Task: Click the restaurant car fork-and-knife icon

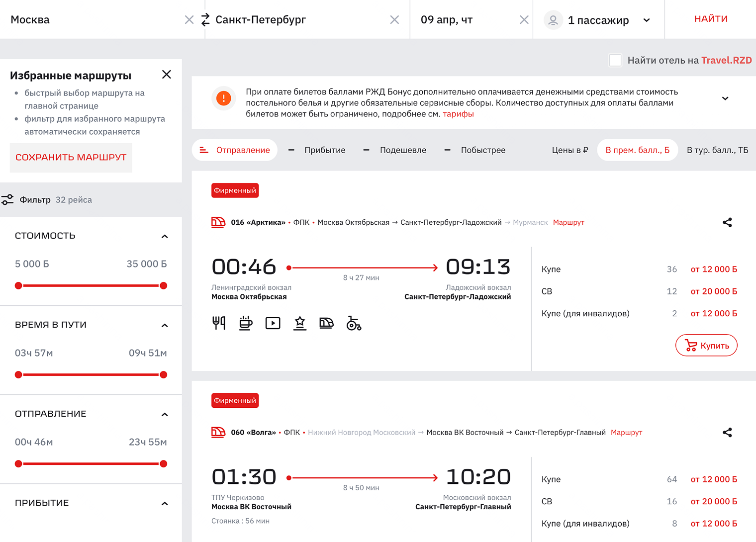Action: tap(219, 323)
